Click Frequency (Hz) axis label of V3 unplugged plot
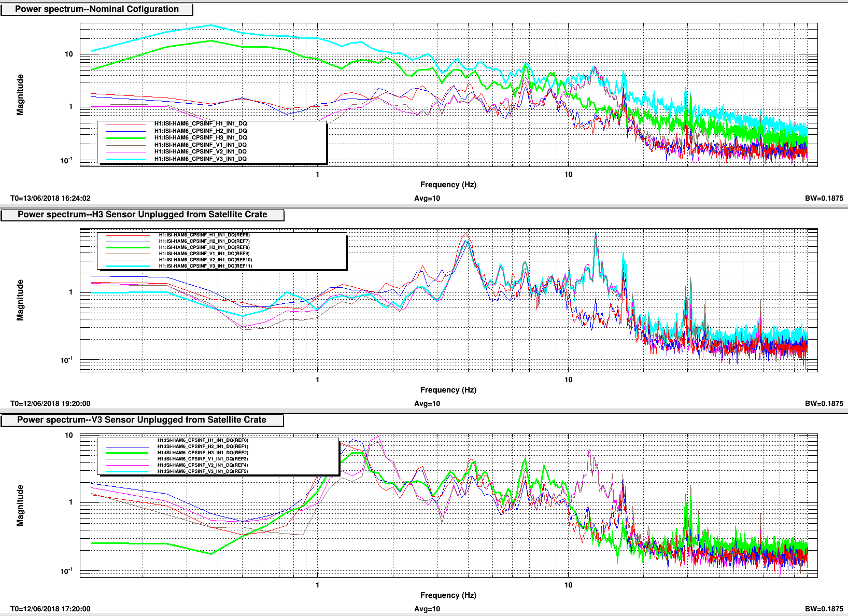The image size is (848, 616). click(448, 595)
